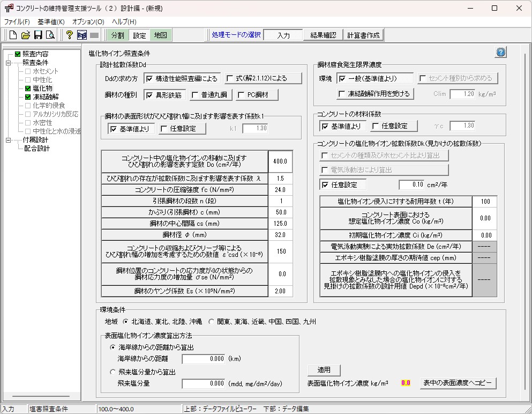
Task: Edit cover c 50.0 cell
Action: [x=280, y=212]
